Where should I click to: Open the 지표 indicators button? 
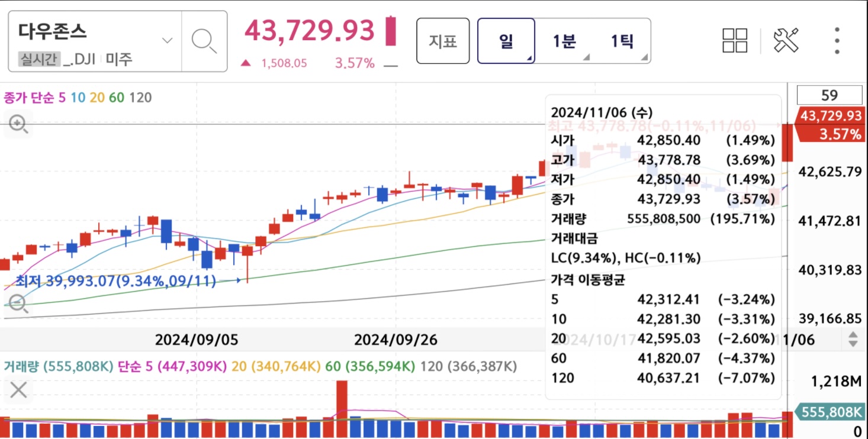pyautogui.click(x=443, y=41)
